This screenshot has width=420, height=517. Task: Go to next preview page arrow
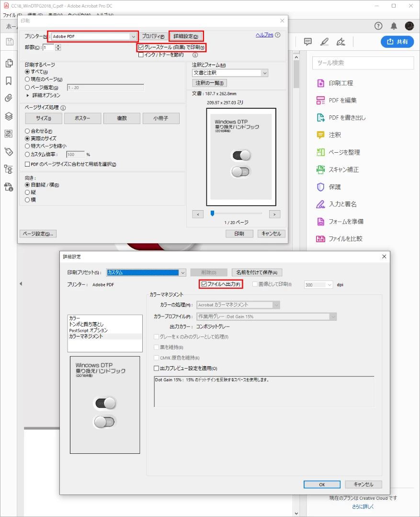click(x=274, y=214)
